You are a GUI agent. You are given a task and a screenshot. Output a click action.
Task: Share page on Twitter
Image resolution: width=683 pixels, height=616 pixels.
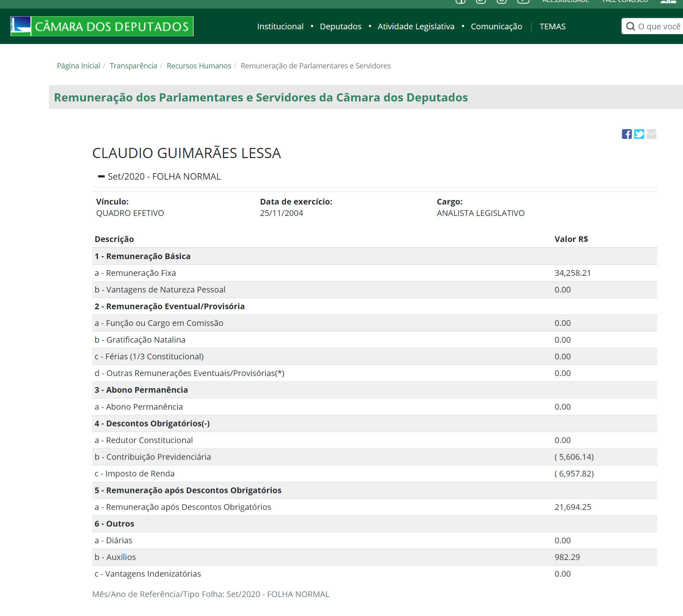coord(639,134)
